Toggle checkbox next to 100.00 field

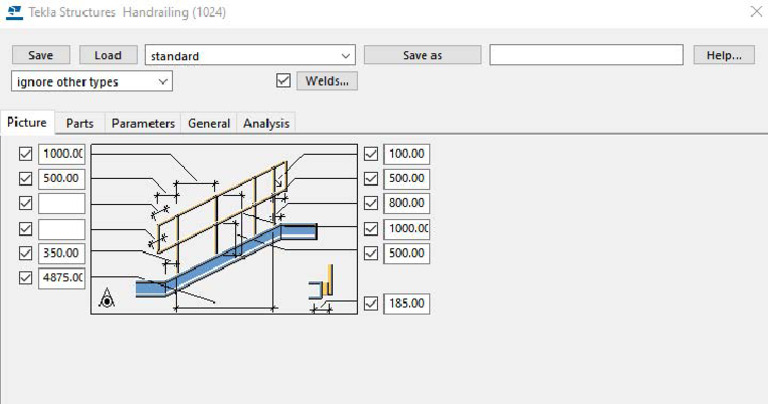tap(371, 154)
